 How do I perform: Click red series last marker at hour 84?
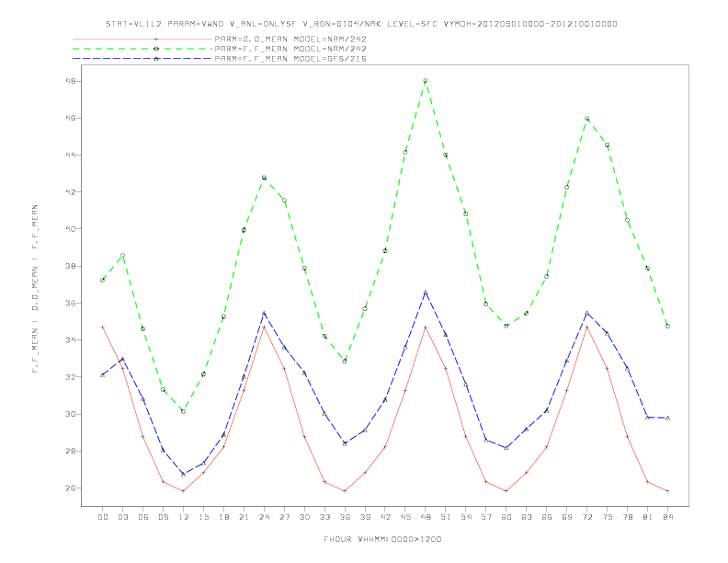click(x=667, y=491)
